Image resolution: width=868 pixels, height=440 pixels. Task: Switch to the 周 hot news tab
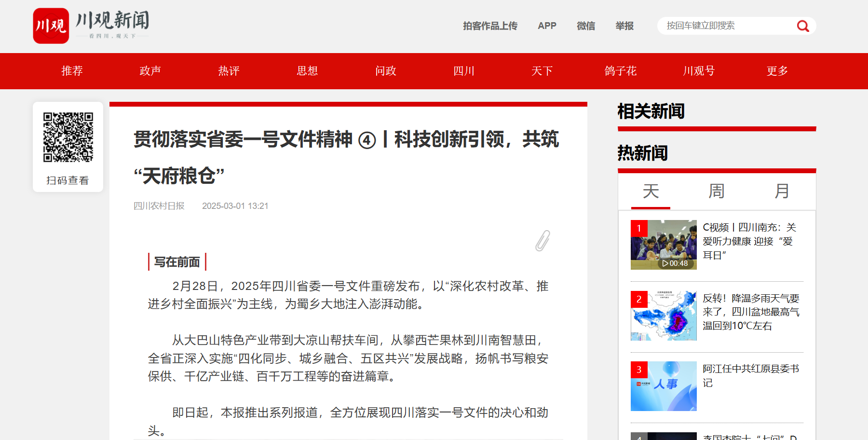717,192
